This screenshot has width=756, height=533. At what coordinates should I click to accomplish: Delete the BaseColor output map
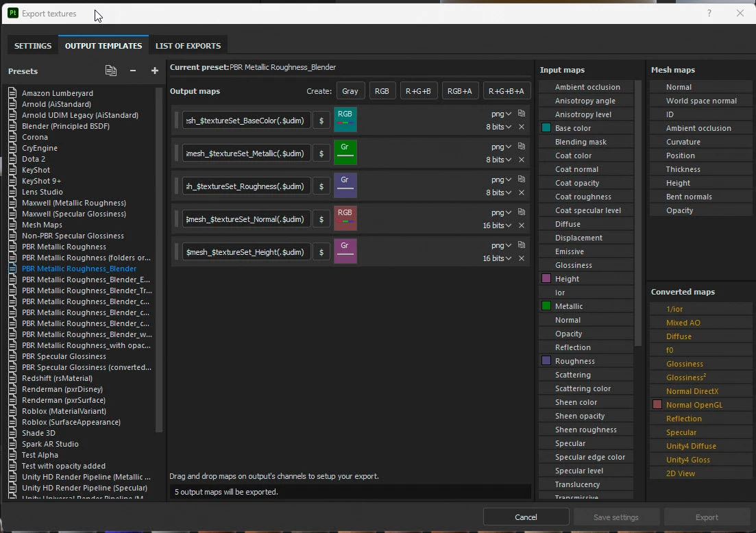[521, 127]
